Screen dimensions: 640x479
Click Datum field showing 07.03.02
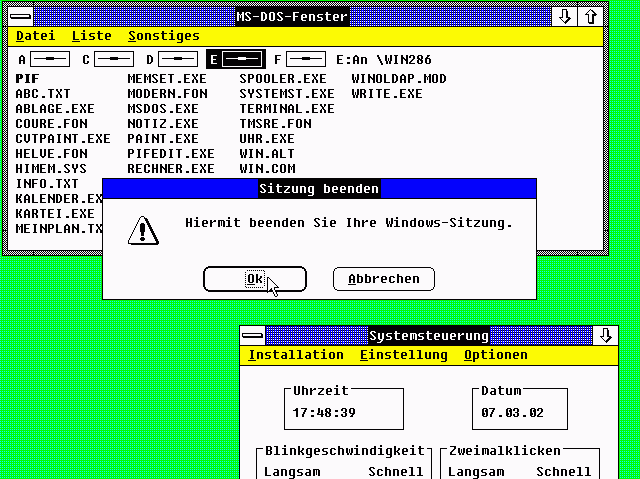coord(520,409)
